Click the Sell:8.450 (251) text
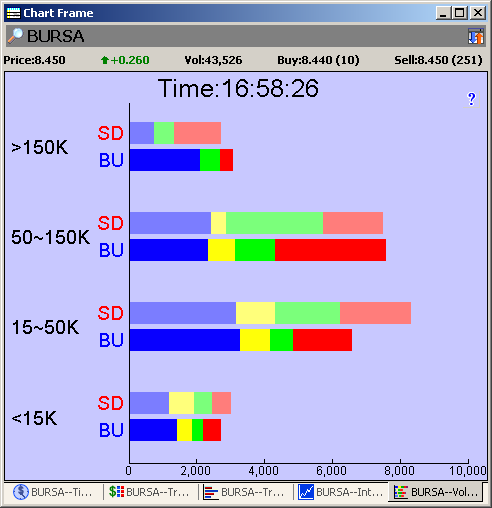The image size is (492, 508). tap(438, 60)
